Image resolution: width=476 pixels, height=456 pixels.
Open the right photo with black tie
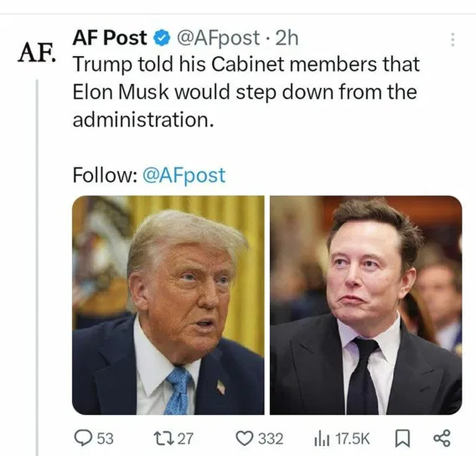pos(366,305)
